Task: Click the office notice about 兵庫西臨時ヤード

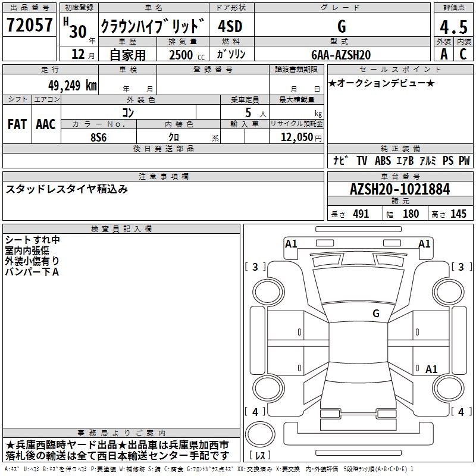Action: [x=117, y=445]
